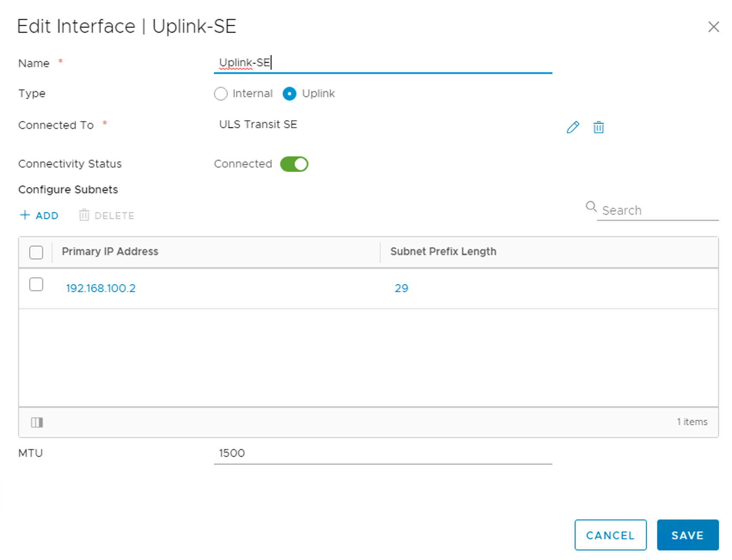This screenshot has width=732, height=560.
Task: Click the trash icon beside ULS Transit SE
Action: [x=598, y=128]
